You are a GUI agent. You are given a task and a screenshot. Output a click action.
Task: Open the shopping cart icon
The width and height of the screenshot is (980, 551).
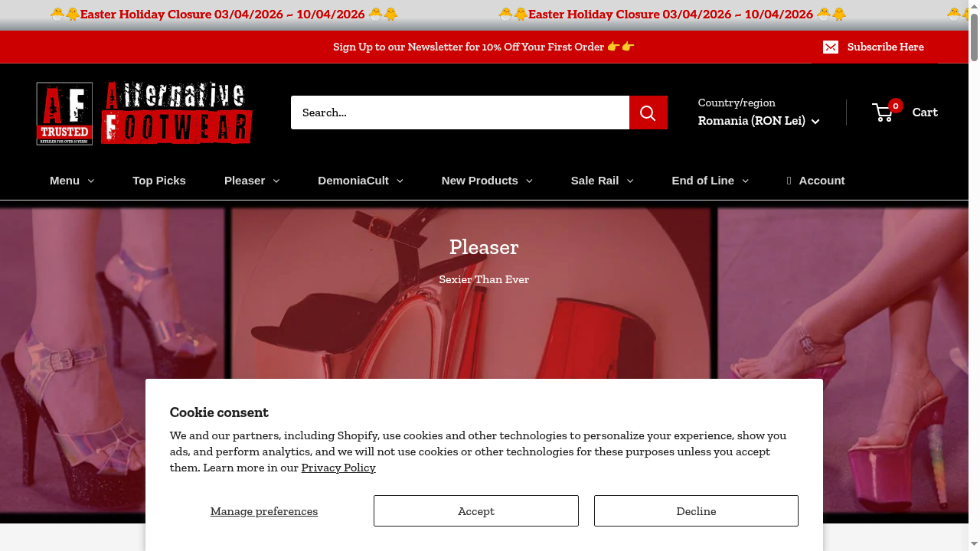(884, 112)
